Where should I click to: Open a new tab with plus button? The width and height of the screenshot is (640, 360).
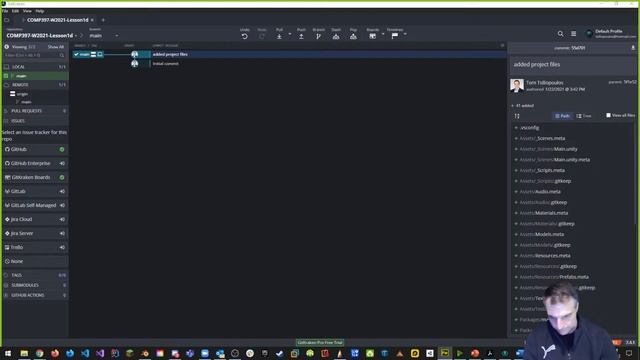103,20
